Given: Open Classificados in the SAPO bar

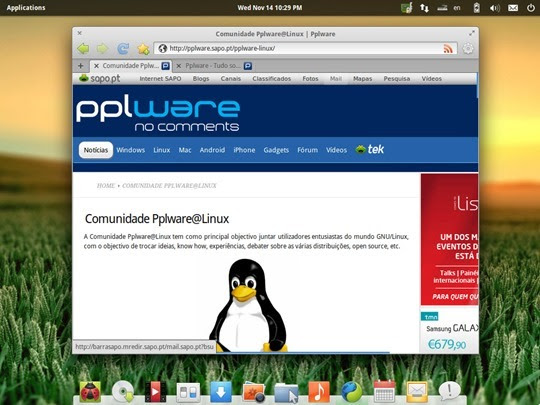Looking at the screenshot, I should 271,79.
